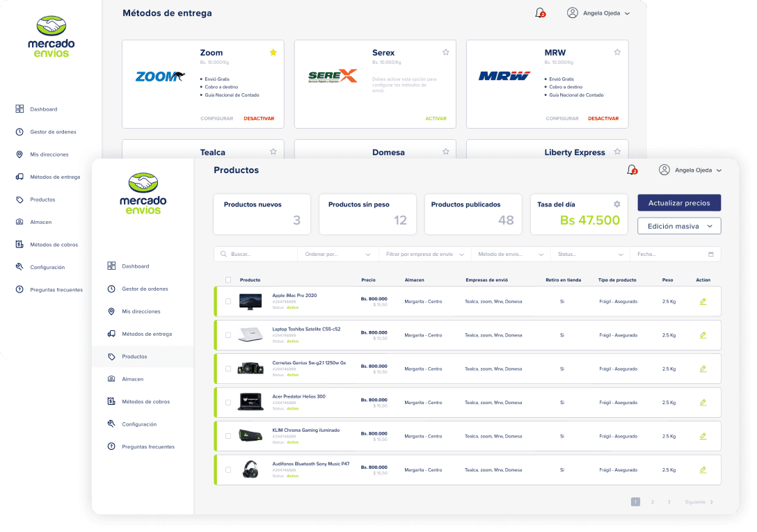The height and width of the screenshot is (532, 757).
Task: Click the Actualizar precios button
Action: (x=679, y=203)
